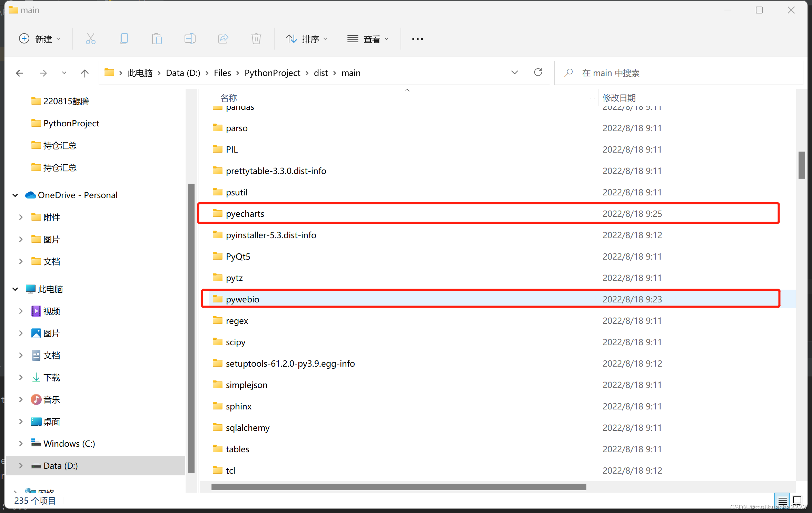Click the dist breadcrumb in the address bar
Image resolution: width=812 pixels, height=513 pixels.
[320, 73]
